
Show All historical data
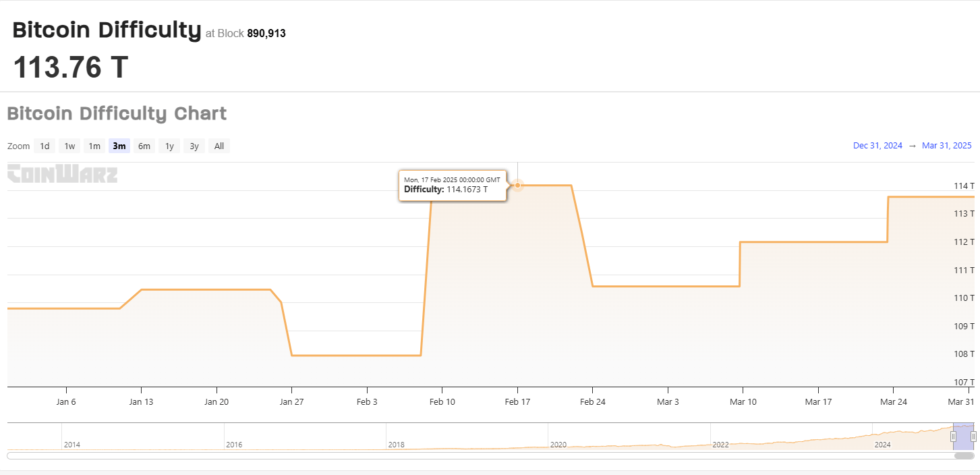(x=219, y=146)
